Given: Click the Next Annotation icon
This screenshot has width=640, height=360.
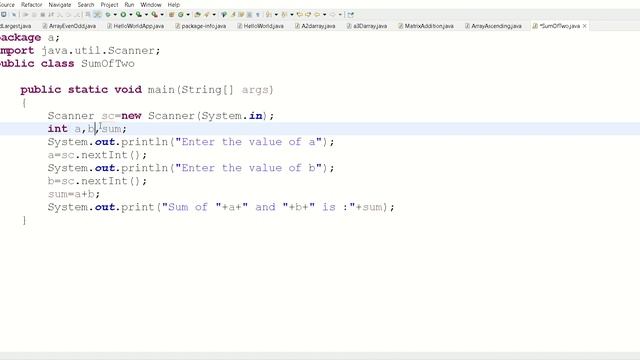Looking at the screenshot, I should coord(268,15).
